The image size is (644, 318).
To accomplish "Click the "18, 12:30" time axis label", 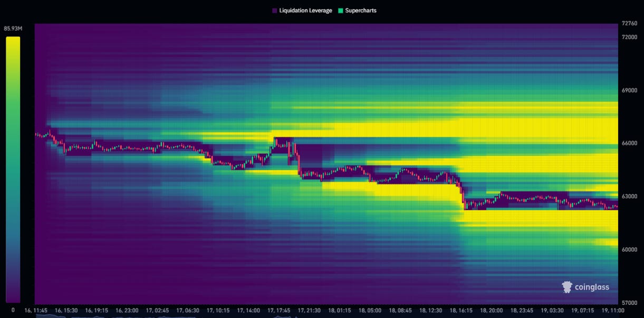I will [430, 311].
